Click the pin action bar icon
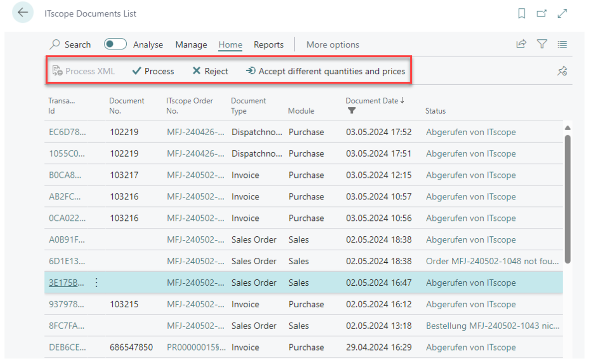Screen dimensions: 589x364 coord(562,71)
